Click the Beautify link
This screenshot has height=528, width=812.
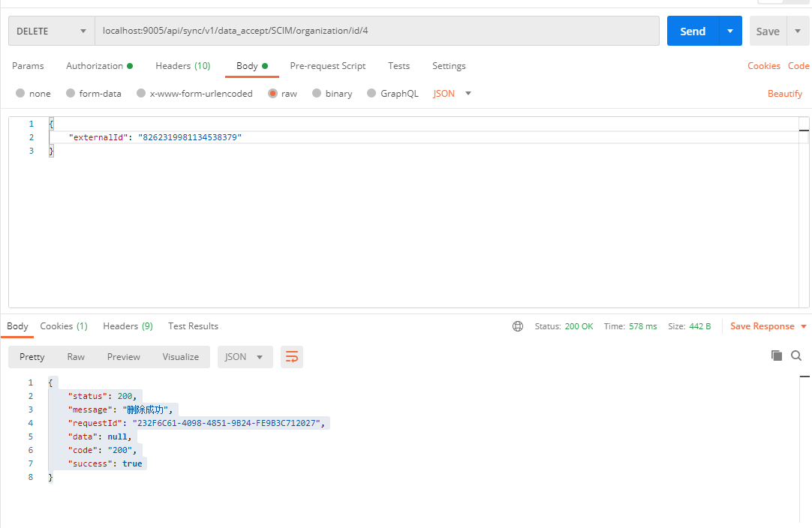(785, 94)
